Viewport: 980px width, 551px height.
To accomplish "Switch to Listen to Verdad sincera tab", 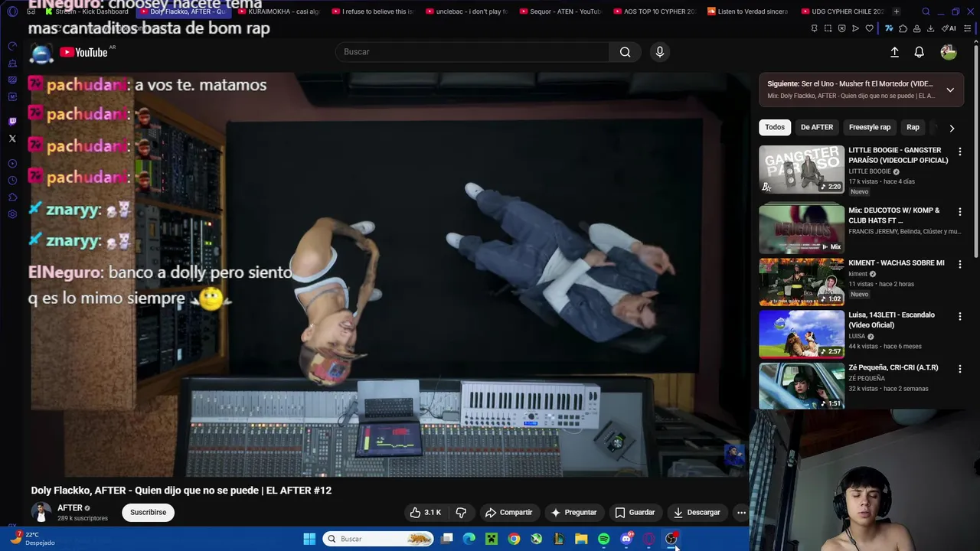I will [748, 11].
